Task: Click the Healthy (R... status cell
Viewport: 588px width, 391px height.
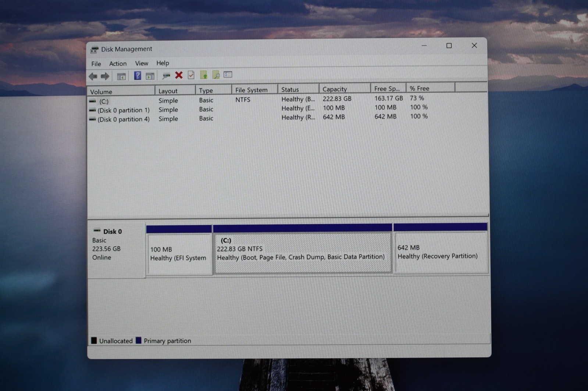Action: point(298,117)
